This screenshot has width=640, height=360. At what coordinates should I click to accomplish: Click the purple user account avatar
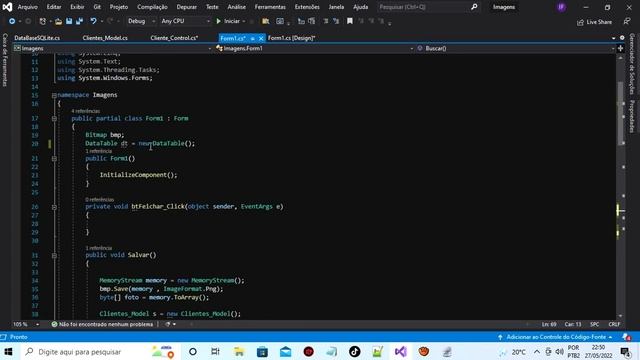coord(562,7)
